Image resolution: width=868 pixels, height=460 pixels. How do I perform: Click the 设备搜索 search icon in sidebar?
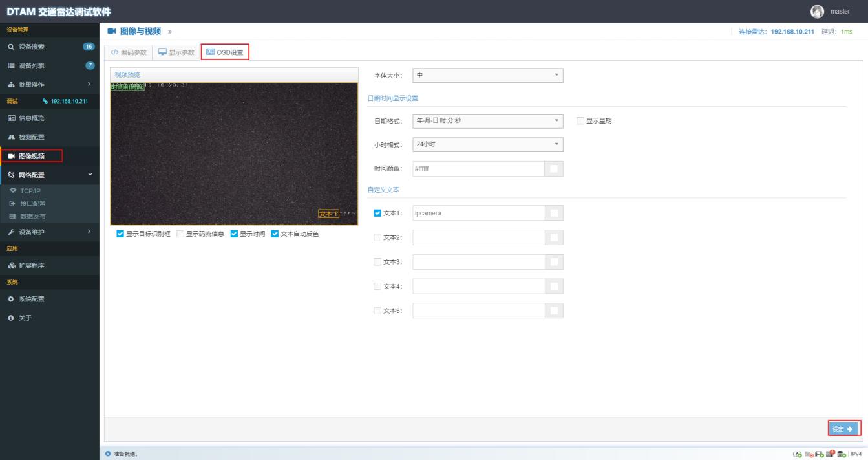coord(11,47)
